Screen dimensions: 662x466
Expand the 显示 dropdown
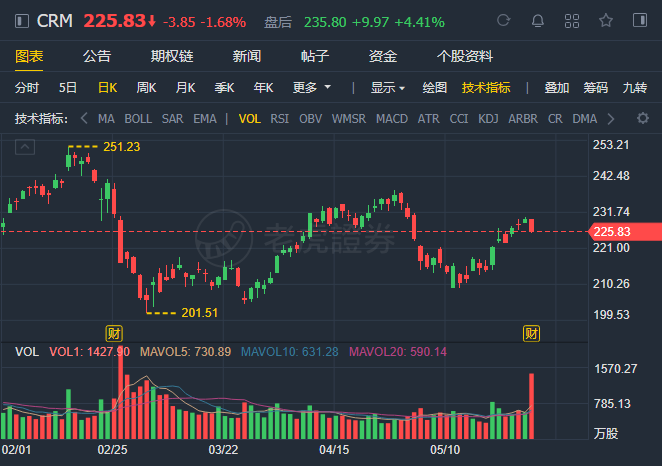pos(388,88)
